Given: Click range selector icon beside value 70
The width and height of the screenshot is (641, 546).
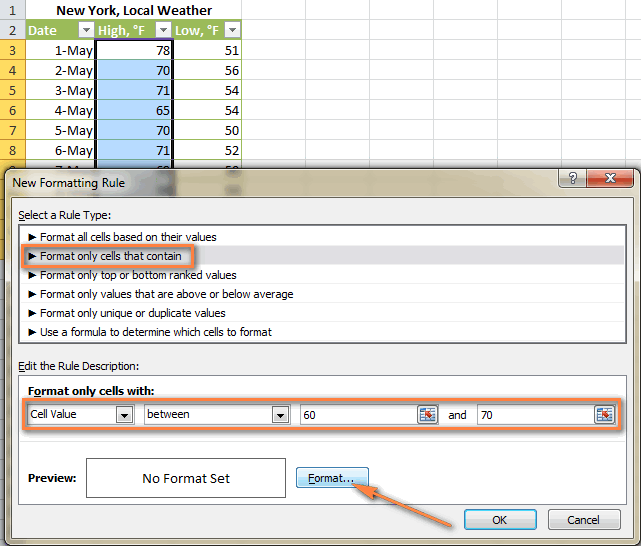Looking at the screenshot, I should click(604, 415).
